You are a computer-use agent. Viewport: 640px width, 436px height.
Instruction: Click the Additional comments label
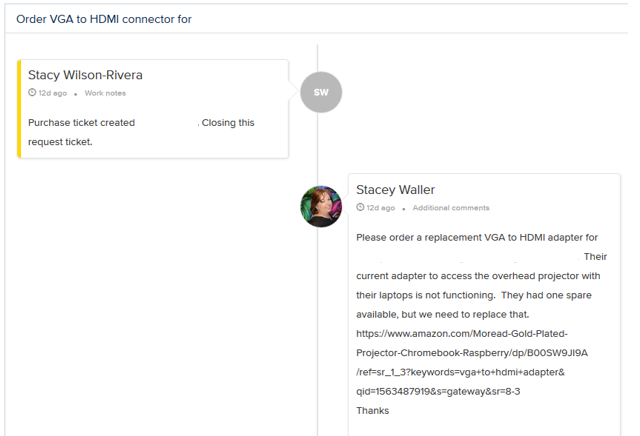pyautogui.click(x=451, y=208)
